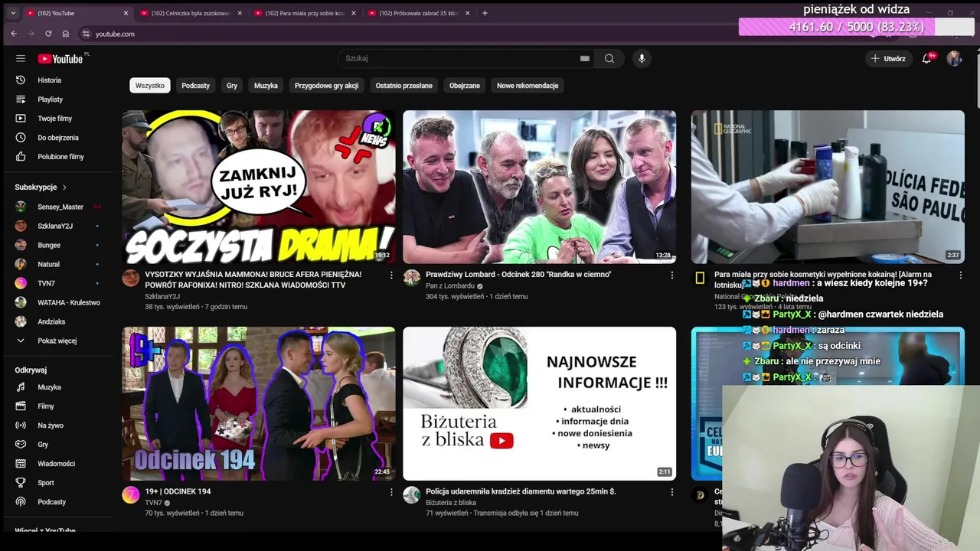This screenshot has width=980, height=551.
Task: Select the Gry filter chip
Action: pos(232,86)
